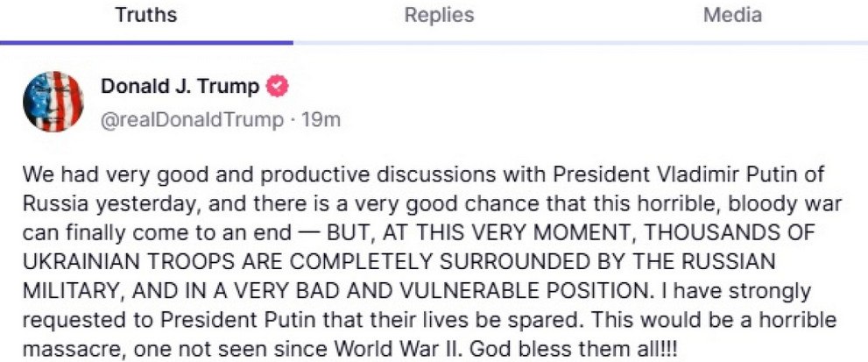Click the red verified badge icon
Screen dimensions: 868x362
coord(278,86)
